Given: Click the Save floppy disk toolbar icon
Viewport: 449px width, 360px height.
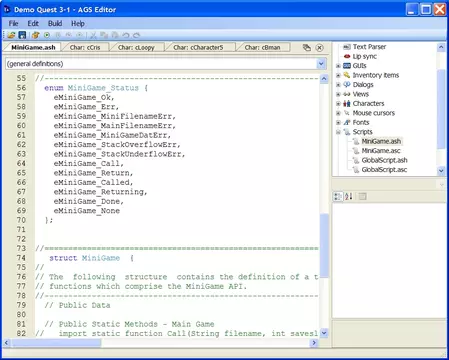Looking at the screenshot, I should [x=22, y=35].
